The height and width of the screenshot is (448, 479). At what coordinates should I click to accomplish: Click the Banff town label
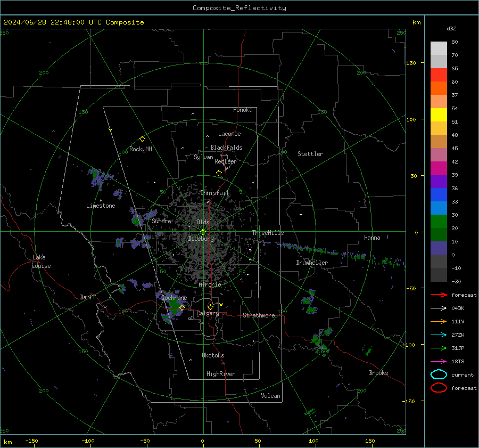tap(88, 297)
